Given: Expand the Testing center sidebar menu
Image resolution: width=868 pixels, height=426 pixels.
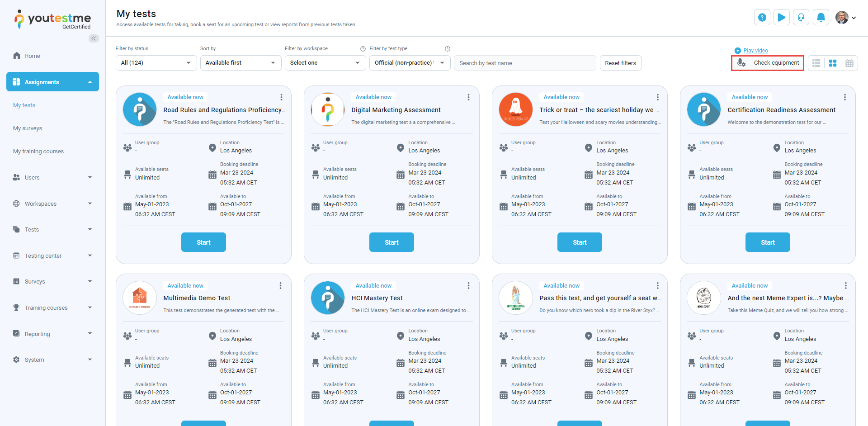Looking at the screenshot, I should (x=52, y=256).
